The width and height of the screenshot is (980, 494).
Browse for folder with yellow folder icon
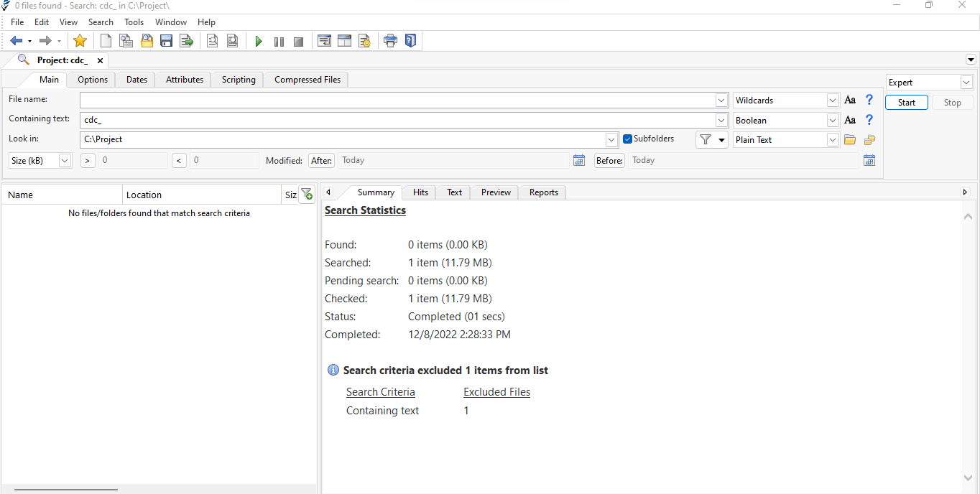850,140
